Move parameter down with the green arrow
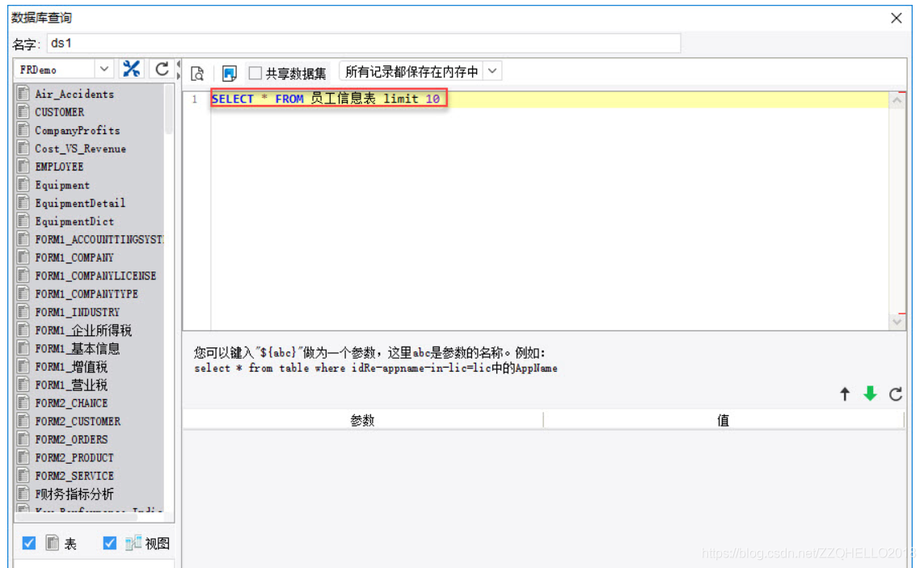Viewport: 924px width, 568px height. tap(870, 393)
